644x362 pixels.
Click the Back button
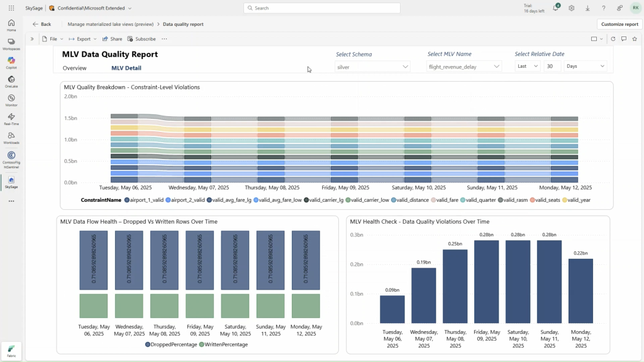tap(42, 24)
